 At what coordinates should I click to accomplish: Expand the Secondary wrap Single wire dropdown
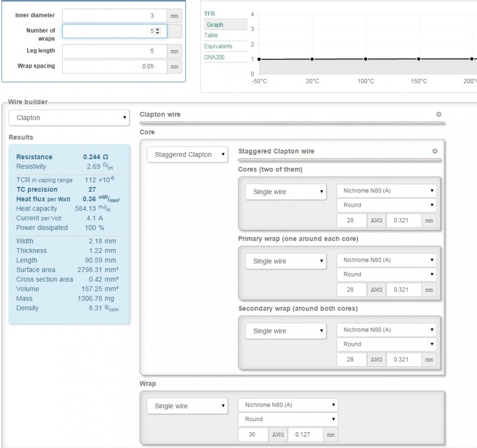pyautogui.click(x=286, y=331)
